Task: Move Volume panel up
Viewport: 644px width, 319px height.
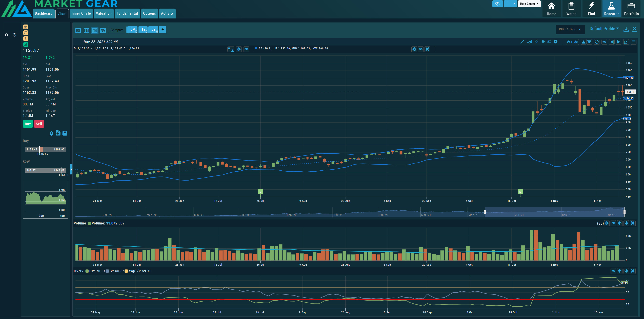Action: 620,223
